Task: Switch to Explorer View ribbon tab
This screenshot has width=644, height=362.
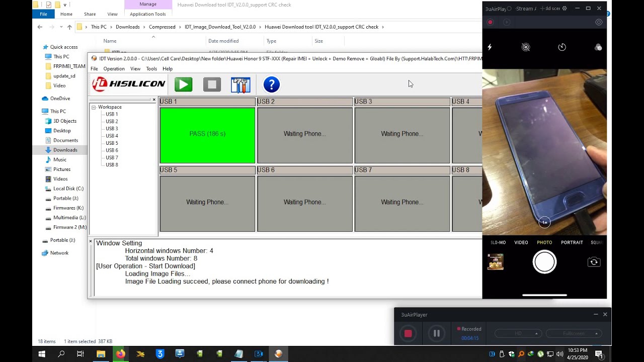Action: coord(113,14)
